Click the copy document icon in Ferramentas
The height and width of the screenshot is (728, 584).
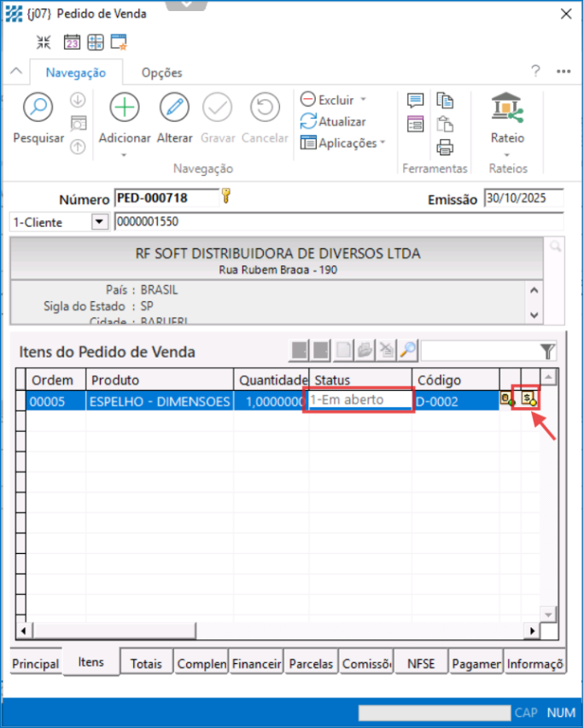point(445,101)
